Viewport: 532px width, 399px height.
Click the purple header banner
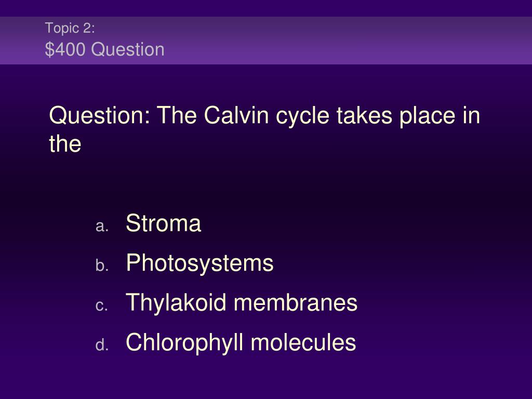coord(266,41)
